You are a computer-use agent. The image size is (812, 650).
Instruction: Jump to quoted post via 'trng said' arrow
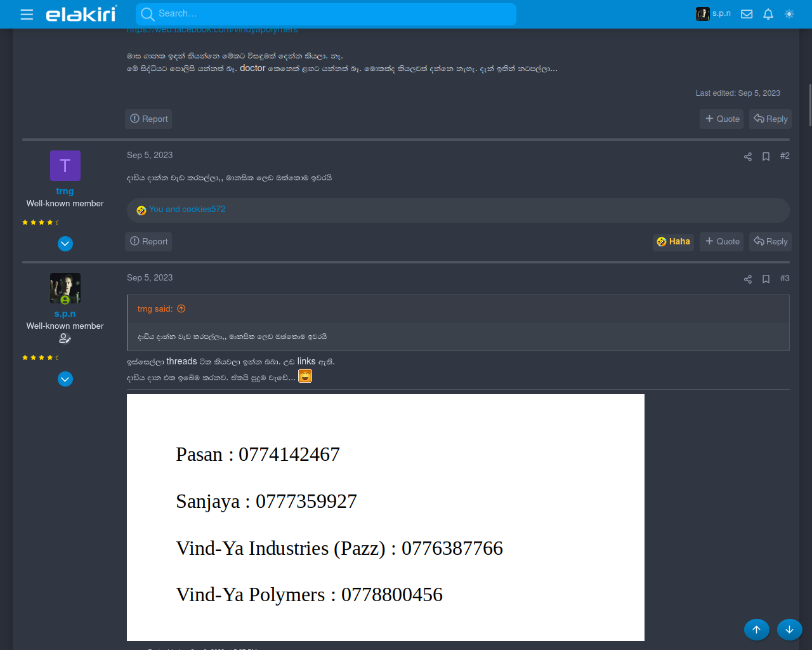click(x=181, y=308)
